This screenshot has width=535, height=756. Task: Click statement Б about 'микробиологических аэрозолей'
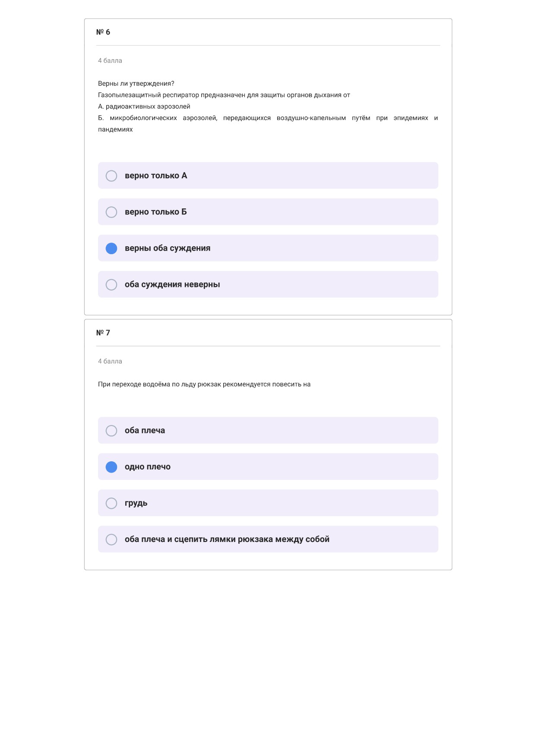pyautogui.click(x=268, y=123)
